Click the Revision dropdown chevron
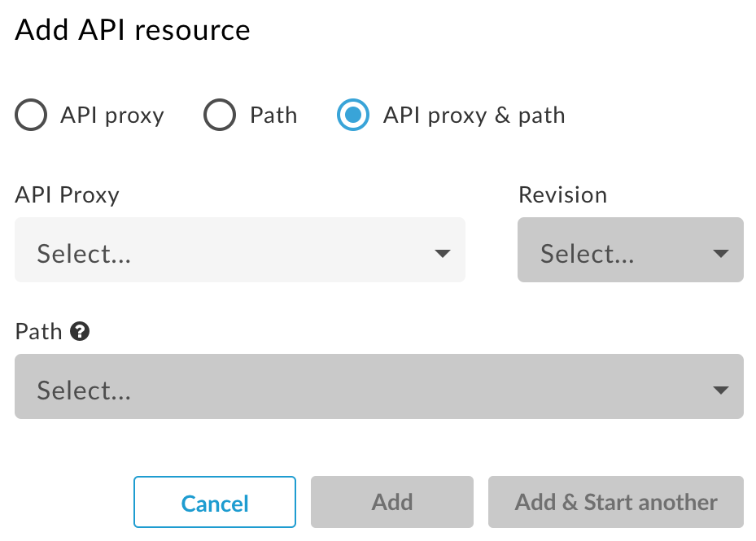This screenshot has height=541, width=756. [721, 254]
